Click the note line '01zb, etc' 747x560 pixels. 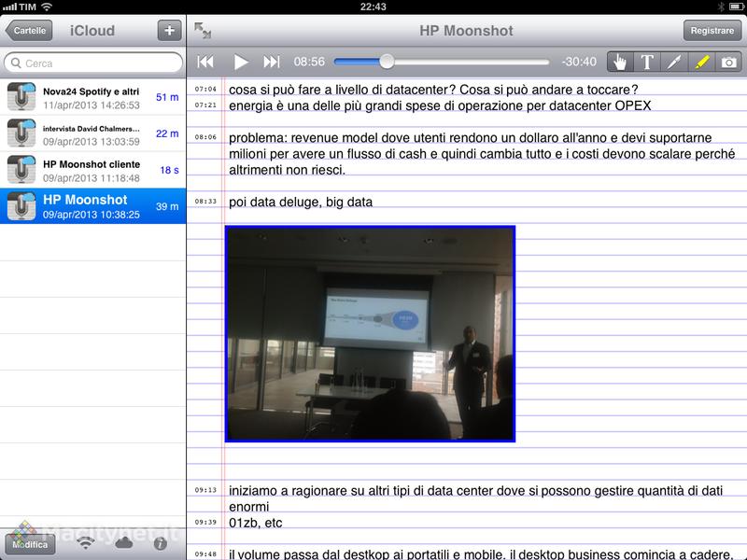(x=255, y=523)
